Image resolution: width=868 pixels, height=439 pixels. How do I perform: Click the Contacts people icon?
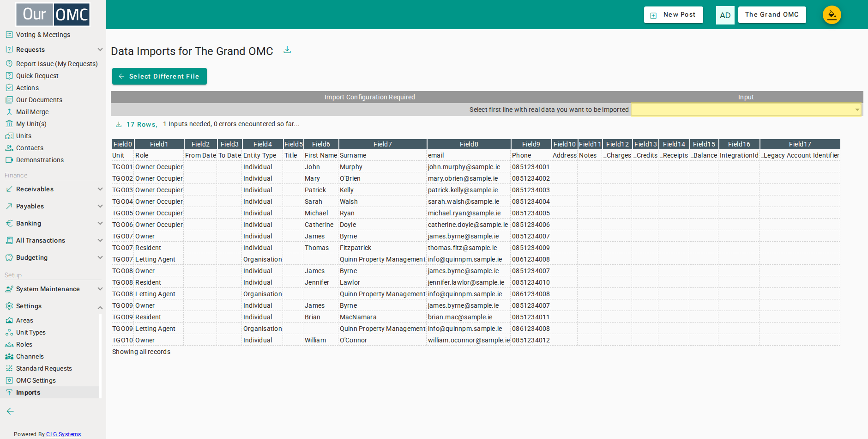tap(9, 148)
